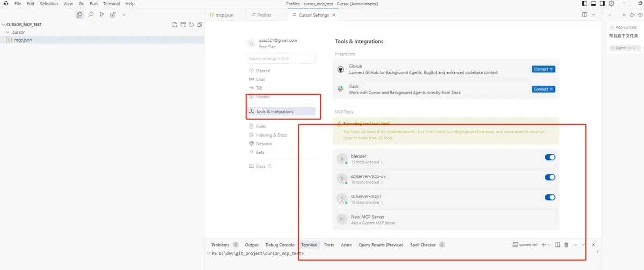Image resolution: width=644 pixels, height=270 pixels.
Task: Open the Extensions view icon
Action: click(x=113, y=15)
